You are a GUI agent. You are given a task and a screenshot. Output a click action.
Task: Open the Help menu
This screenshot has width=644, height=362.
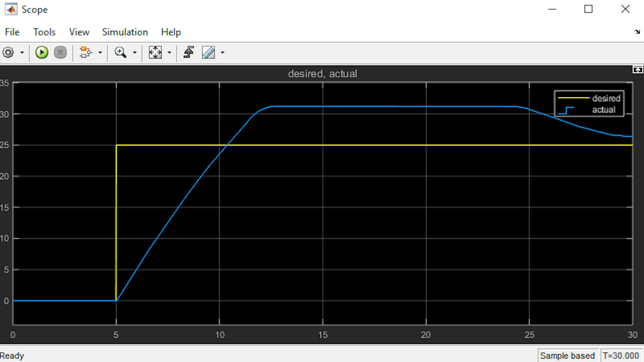(171, 32)
